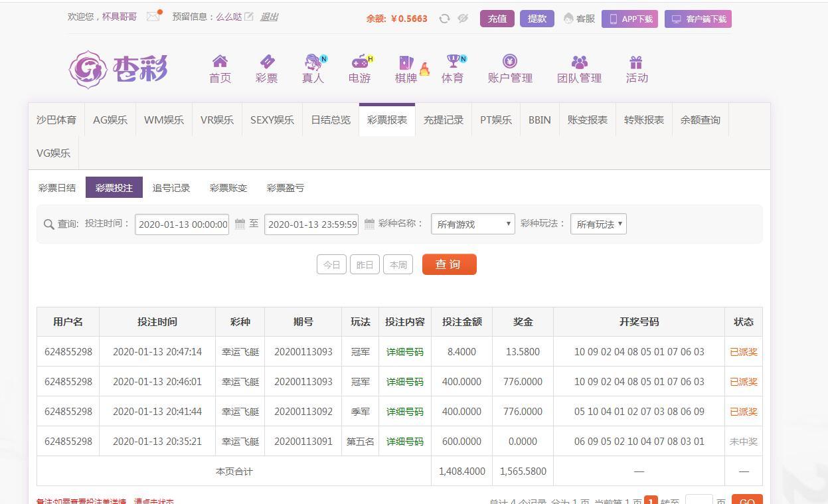Toggle balance visibility eye icon
Image resolution: width=828 pixels, height=504 pixels.
[463, 19]
